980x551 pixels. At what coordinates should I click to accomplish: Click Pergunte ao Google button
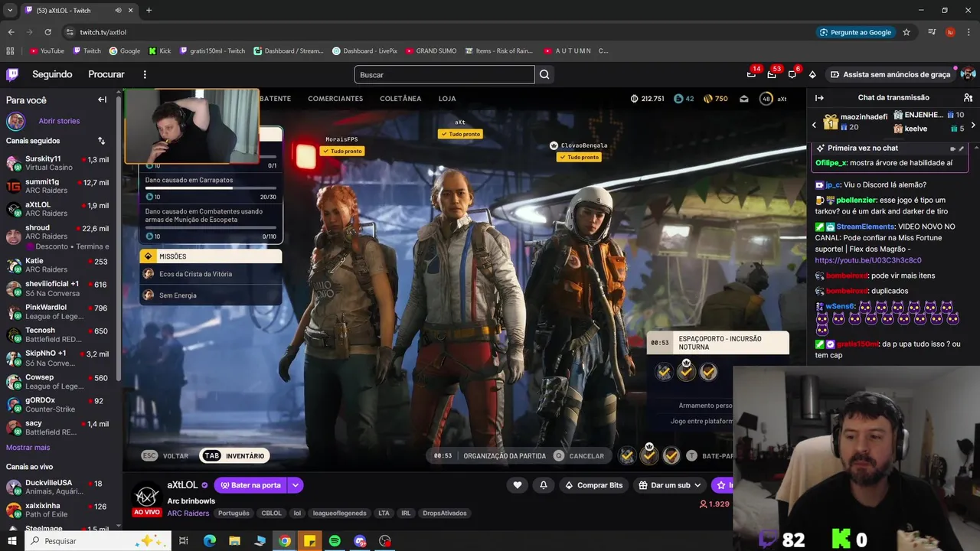(x=855, y=32)
